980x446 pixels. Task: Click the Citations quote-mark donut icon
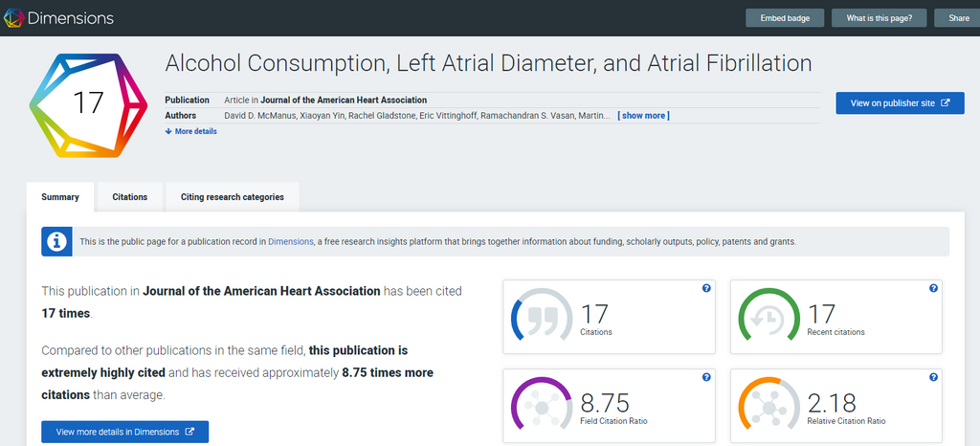click(541, 316)
